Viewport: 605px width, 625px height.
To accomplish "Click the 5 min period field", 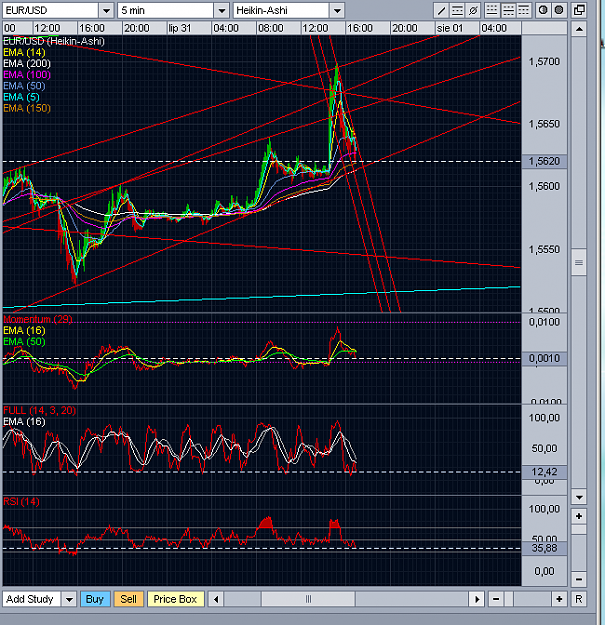I will click(x=166, y=10).
